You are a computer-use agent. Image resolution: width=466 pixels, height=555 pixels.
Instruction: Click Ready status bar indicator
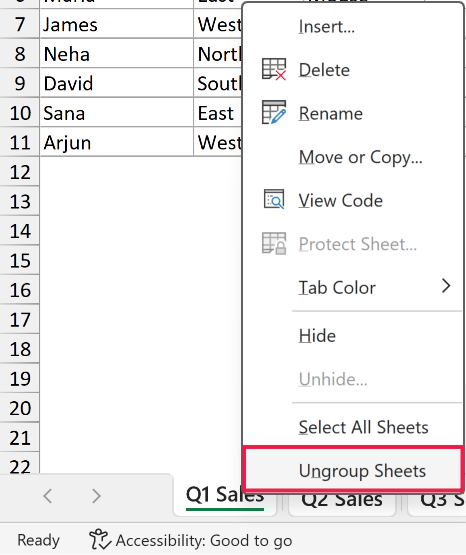[x=38, y=540]
